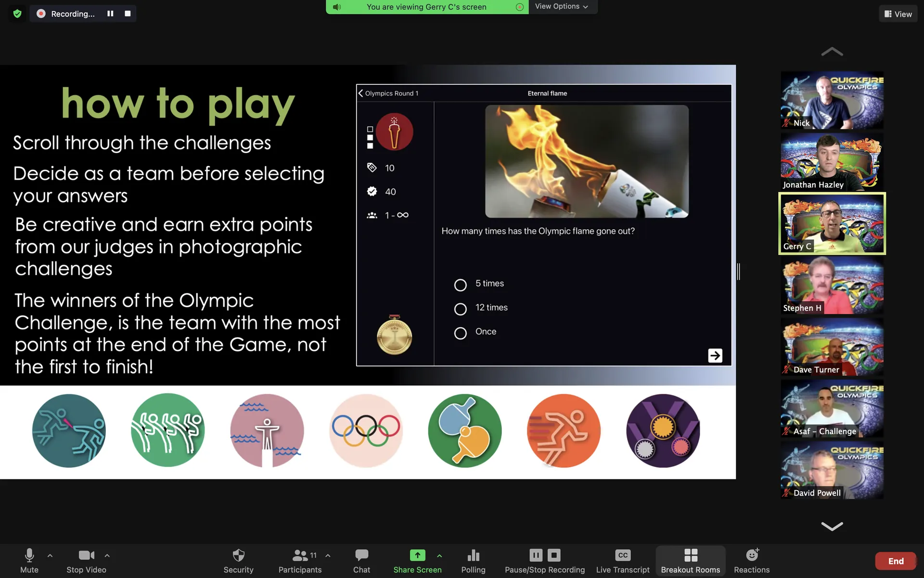Screen dimensions: 924x578
Task: Click the running sprinter orange icon
Action: coord(564,431)
